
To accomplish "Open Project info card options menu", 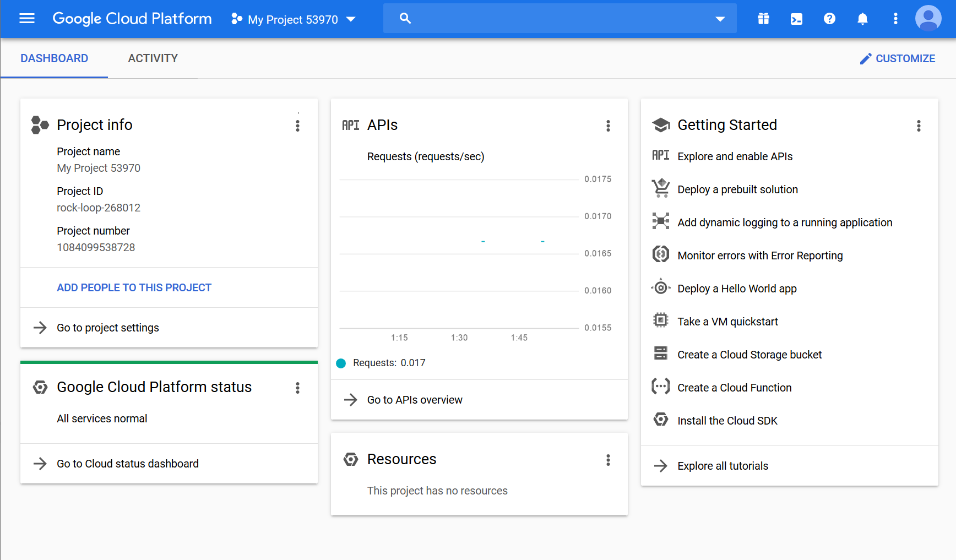I will pos(297,126).
